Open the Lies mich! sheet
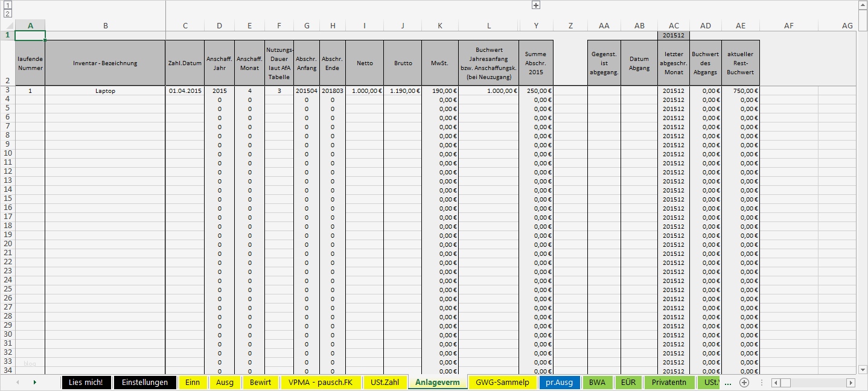 coord(86,383)
